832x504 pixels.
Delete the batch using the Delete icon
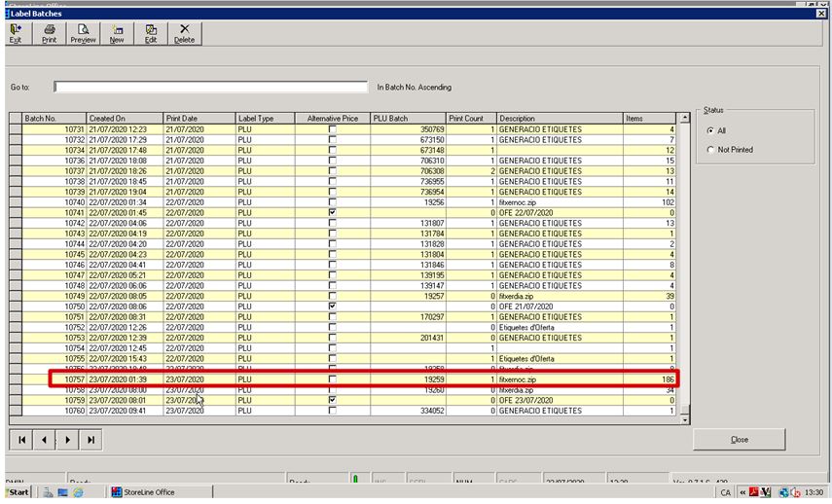coord(184,33)
